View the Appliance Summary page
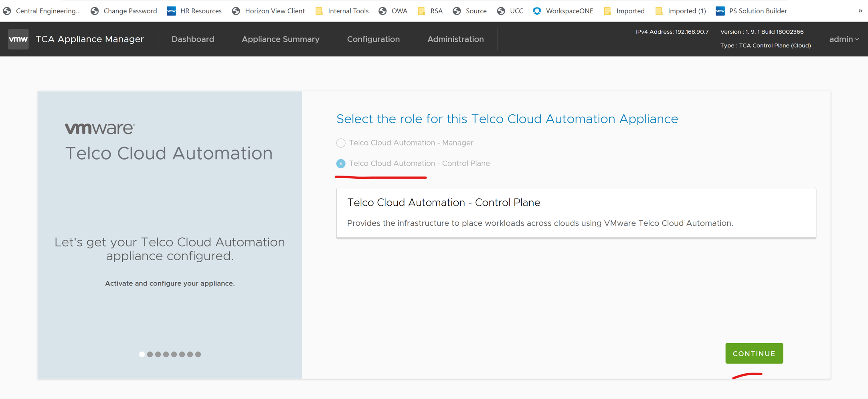868x399 pixels. pyautogui.click(x=280, y=39)
